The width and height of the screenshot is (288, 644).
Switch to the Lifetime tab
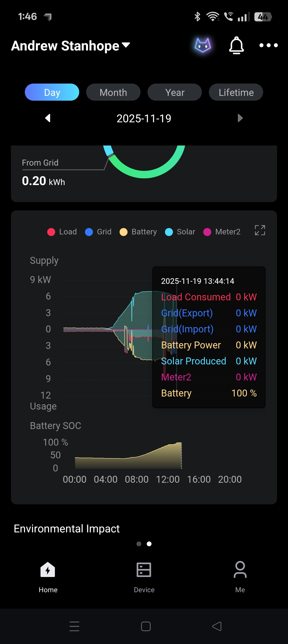[236, 92]
